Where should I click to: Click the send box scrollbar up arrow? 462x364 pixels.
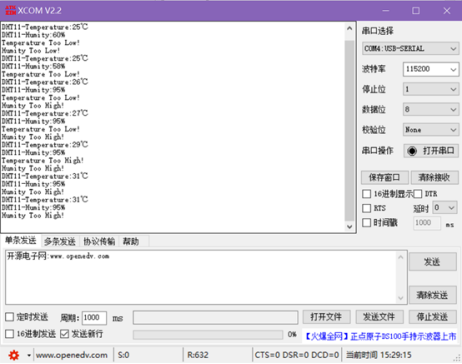[401, 257]
